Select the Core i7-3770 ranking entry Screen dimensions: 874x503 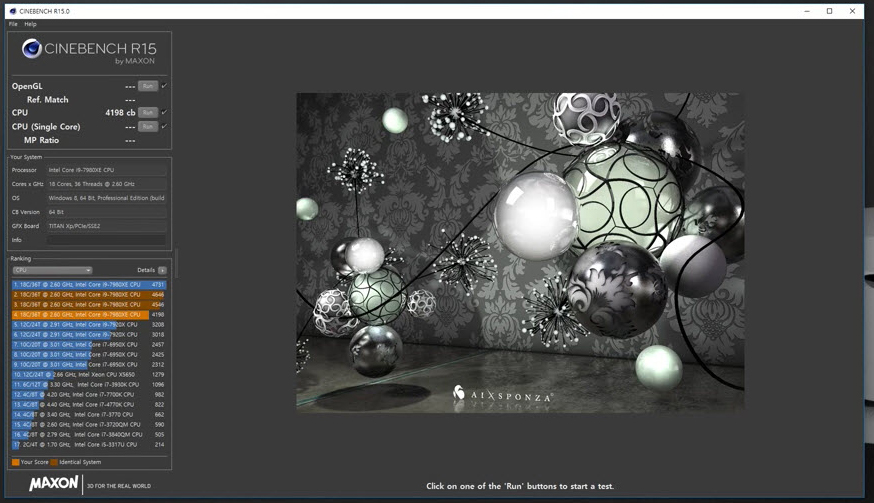coord(89,414)
